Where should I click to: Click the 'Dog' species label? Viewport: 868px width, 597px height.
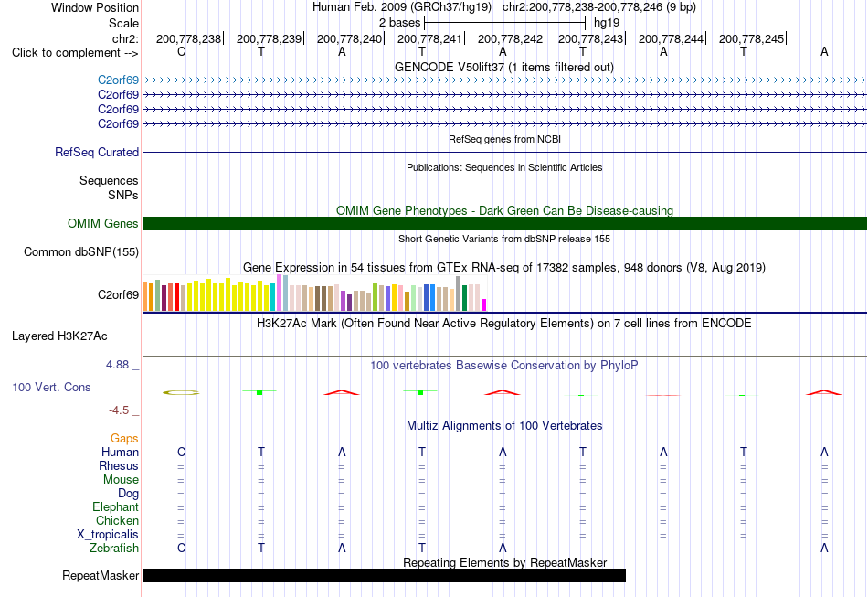coord(129,494)
